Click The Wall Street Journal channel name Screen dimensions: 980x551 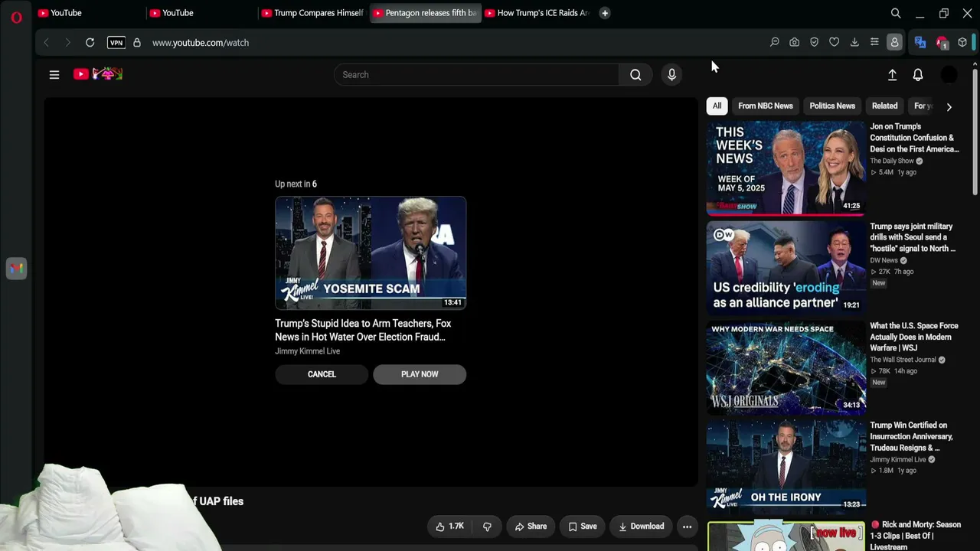pyautogui.click(x=903, y=360)
